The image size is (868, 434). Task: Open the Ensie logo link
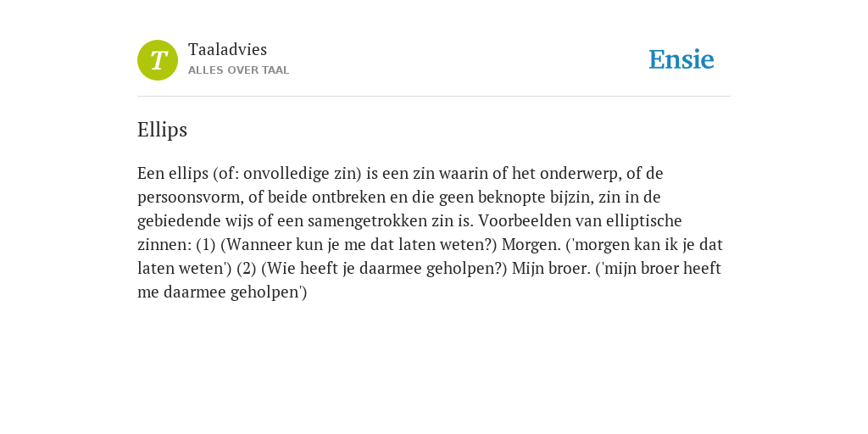(682, 59)
